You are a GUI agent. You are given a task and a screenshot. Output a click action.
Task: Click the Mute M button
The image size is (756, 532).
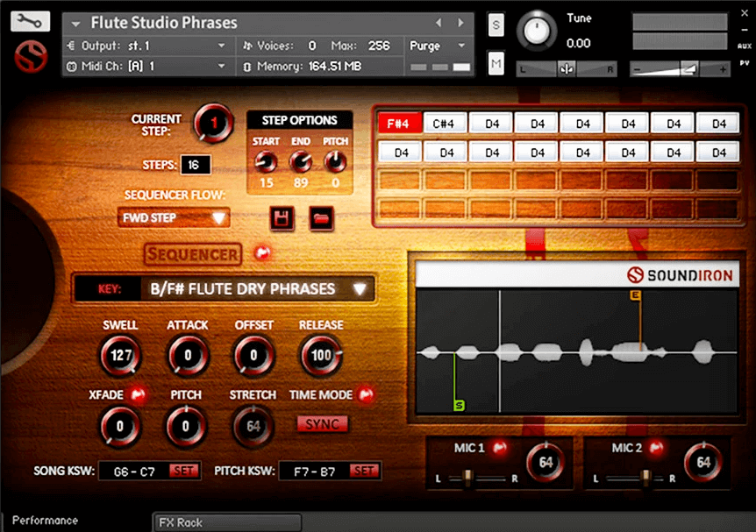coord(496,62)
